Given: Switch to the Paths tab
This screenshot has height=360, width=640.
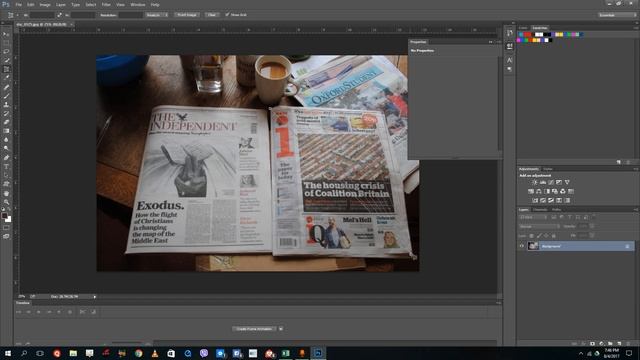Looking at the screenshot, I should 556,209.
